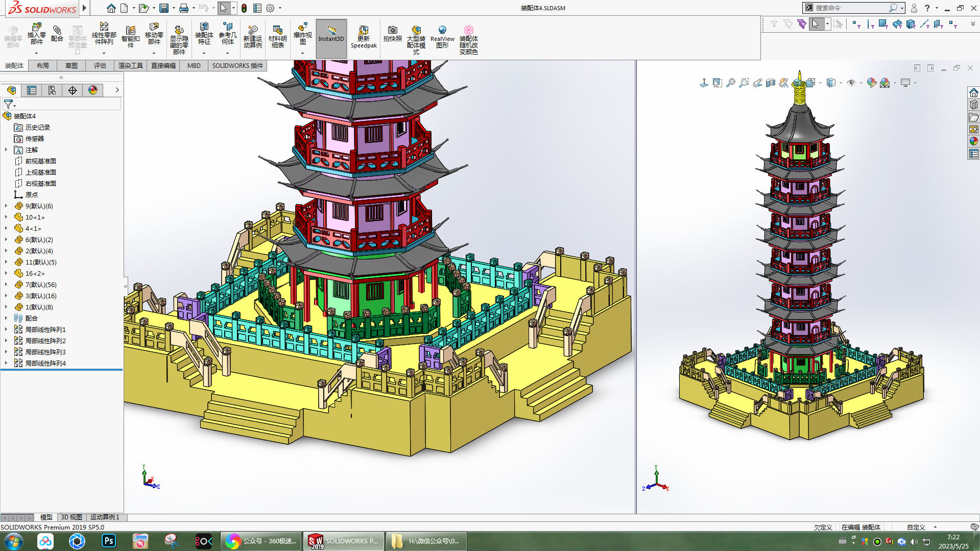
Task: Open the Options gear icon
Action: [270, 8]
